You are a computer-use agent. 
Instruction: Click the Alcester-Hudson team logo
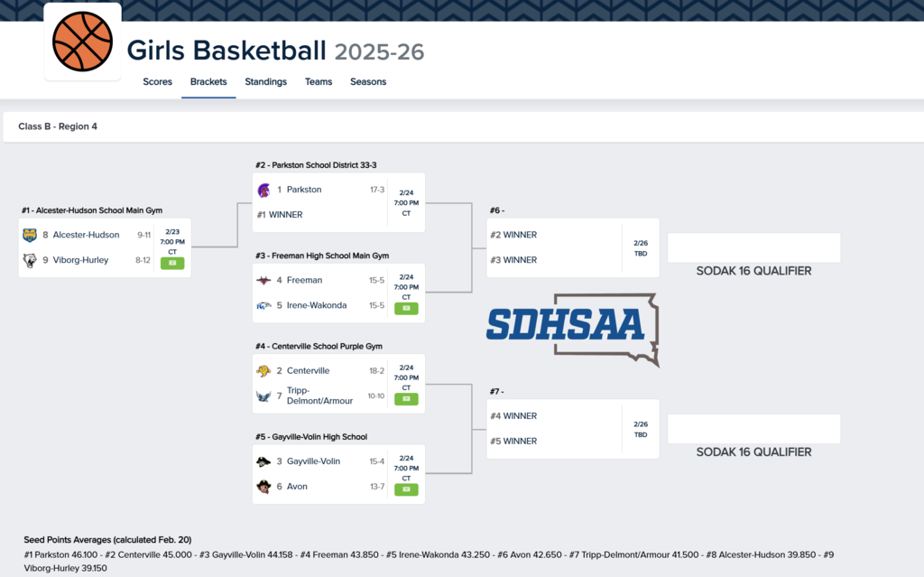[x=28, y=235]
